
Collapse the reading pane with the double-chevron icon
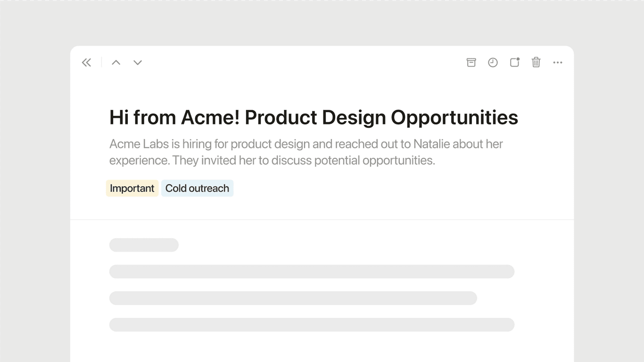(x=86, y=62)
